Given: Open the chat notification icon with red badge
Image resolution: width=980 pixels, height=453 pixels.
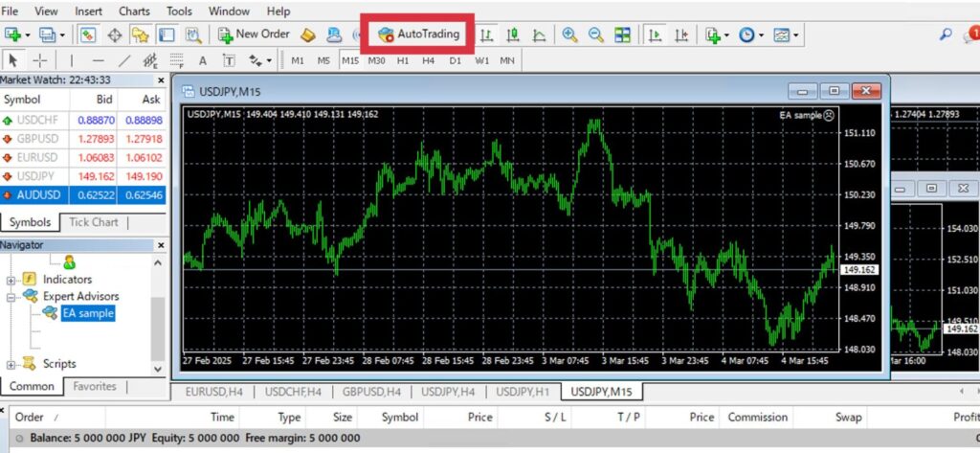Looking at the screenshot, I should [x=972, y=34].
